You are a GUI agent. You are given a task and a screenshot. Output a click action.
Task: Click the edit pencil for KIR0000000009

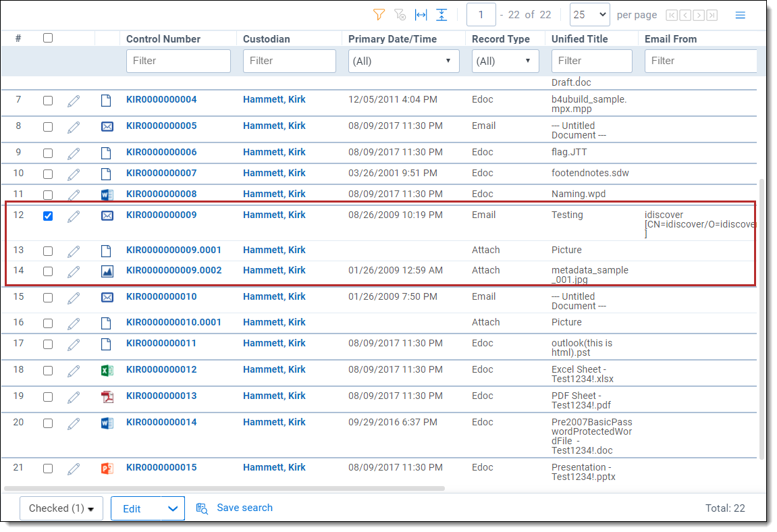click(74, 216)
